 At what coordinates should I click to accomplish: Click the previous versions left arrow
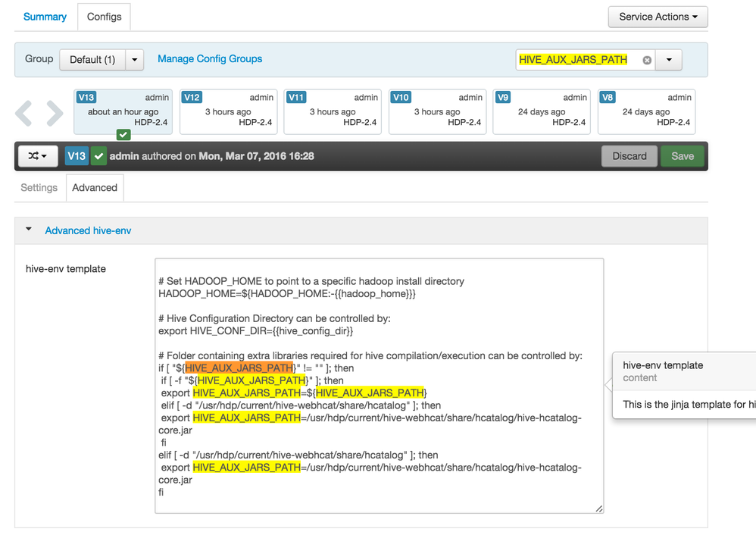23,113
